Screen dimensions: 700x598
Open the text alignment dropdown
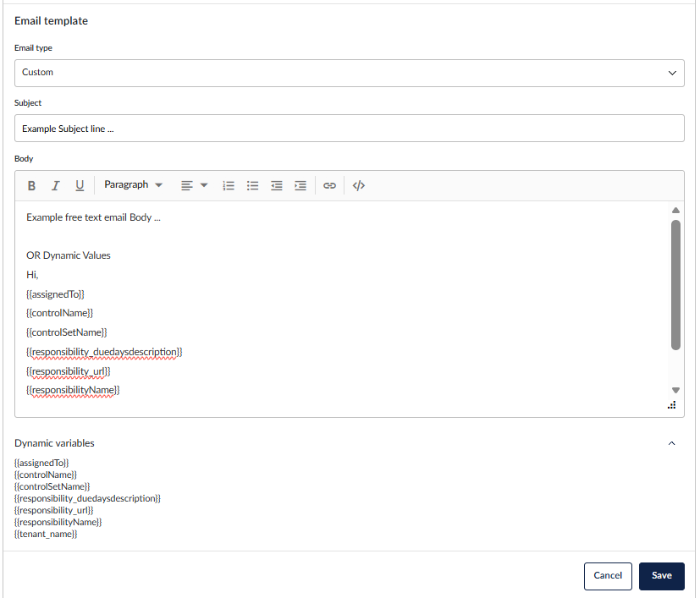pyautogui.click(x=194, y=186)
